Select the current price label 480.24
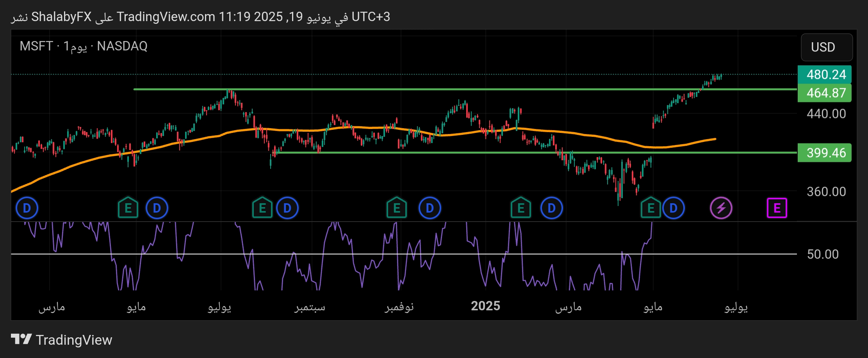868x358 pixels. (825, 74)
